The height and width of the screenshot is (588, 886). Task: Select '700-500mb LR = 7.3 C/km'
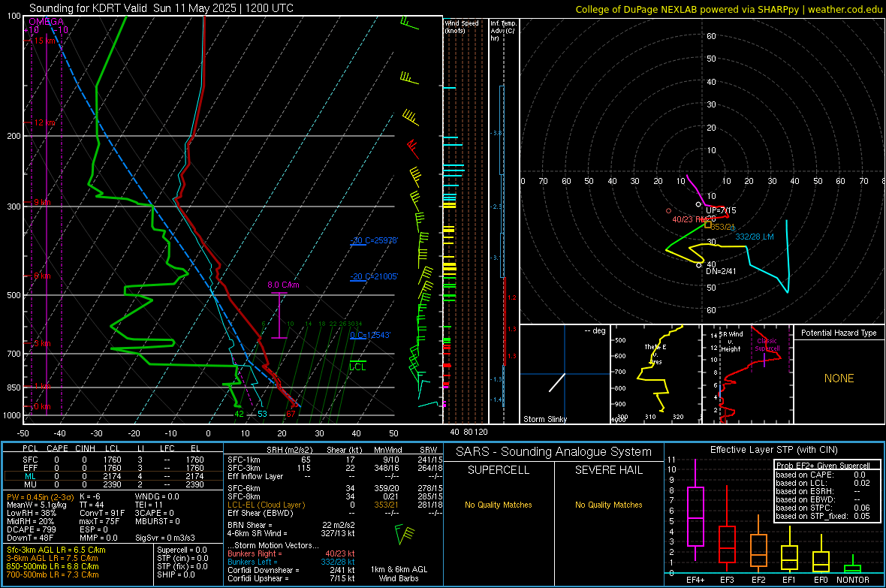click(53, 574)
